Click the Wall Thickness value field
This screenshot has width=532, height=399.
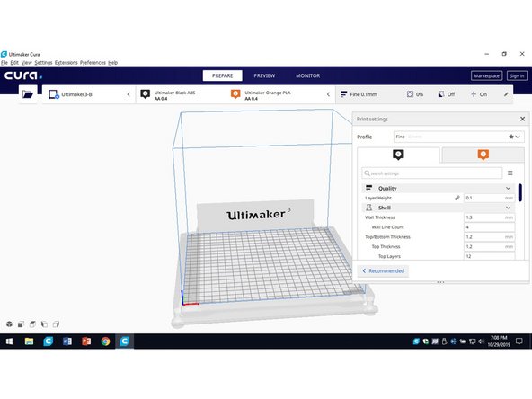point(489,217)
